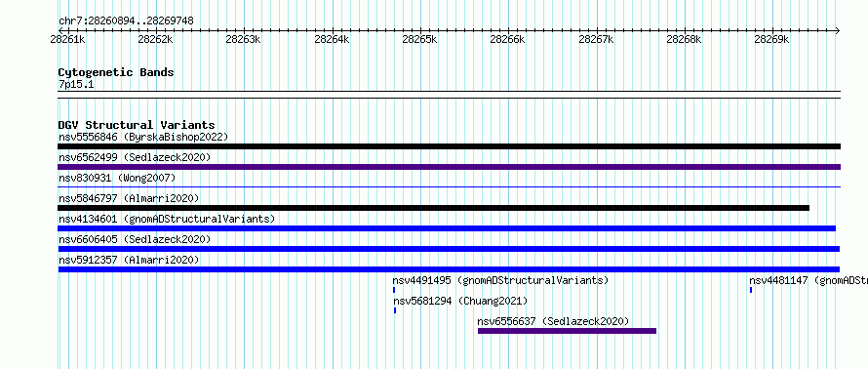Image resolution: width=868 pixels, height=369 pixels.
Task: Click the blue bar under nsv5912357
Action: (x=449, y=269)
